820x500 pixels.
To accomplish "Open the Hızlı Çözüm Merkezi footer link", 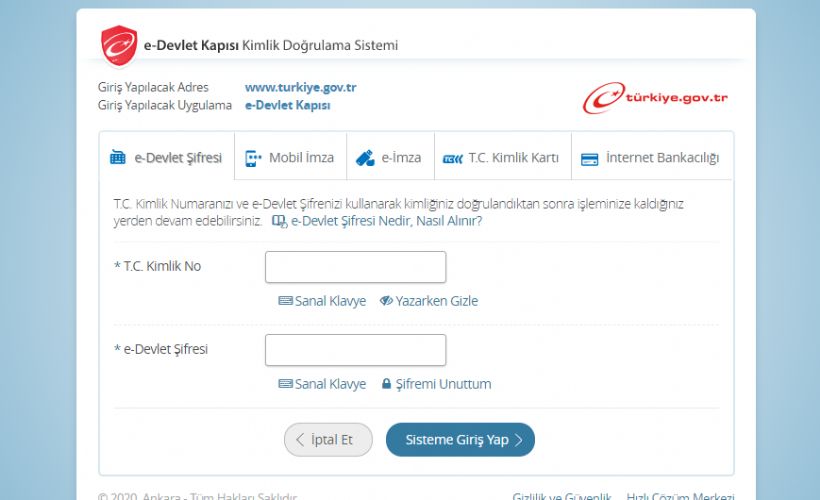I will pyautogui.click(x=680, y=496).
